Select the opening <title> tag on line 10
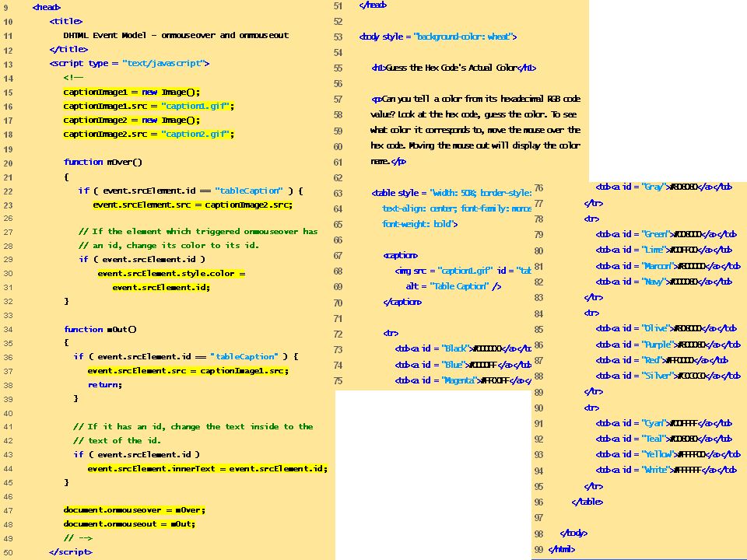Viewport: 747px width, 560px height. (x=65, y=21)
